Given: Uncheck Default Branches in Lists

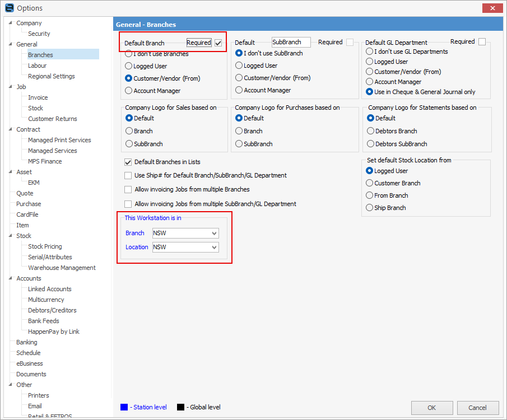Looking at the screenshot, I should click(128, 162).
